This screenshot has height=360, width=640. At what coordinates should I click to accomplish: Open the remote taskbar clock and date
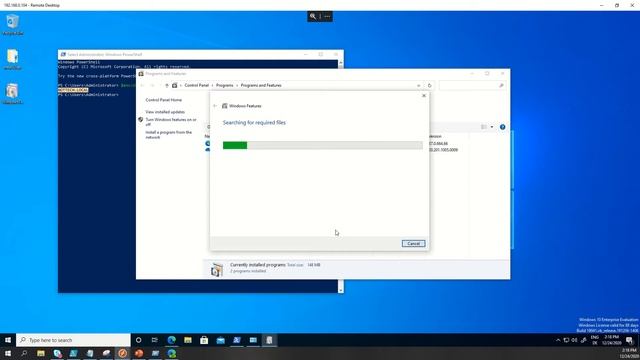[x=611, y=340]
